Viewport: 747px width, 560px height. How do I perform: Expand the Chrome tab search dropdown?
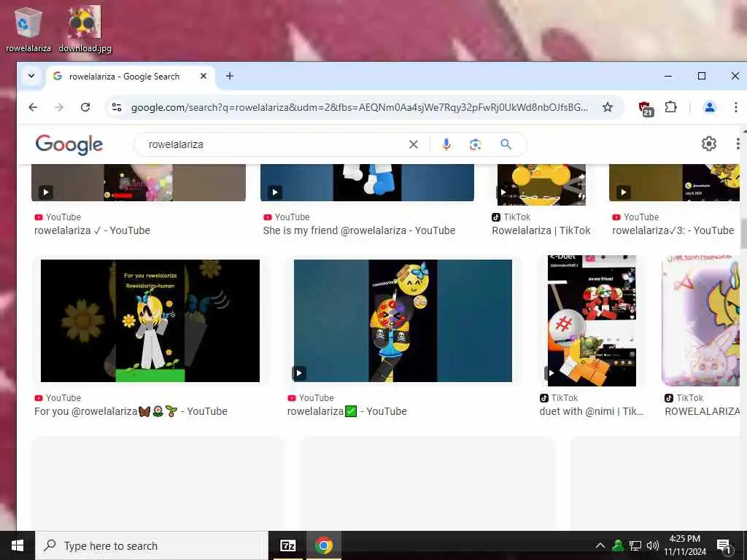coord(31,76)
